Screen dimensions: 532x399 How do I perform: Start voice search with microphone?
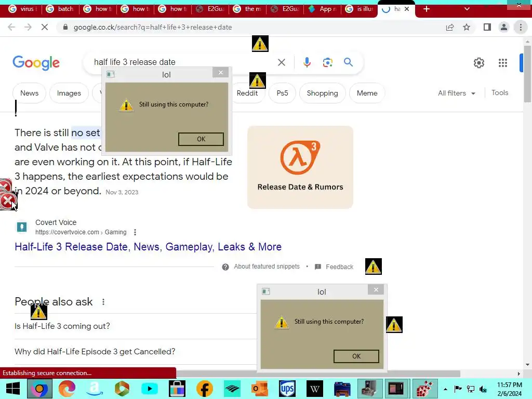click(307, 62)
